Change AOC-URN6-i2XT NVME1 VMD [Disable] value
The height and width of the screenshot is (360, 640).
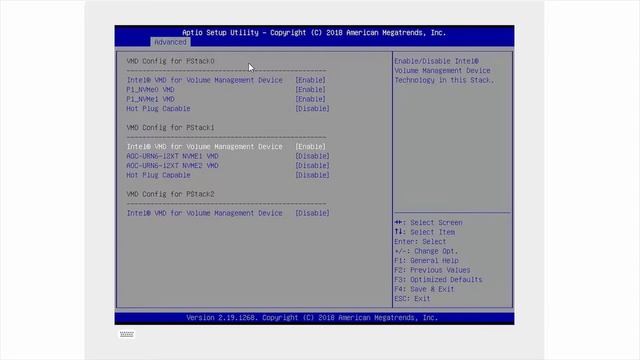(312, 156)
